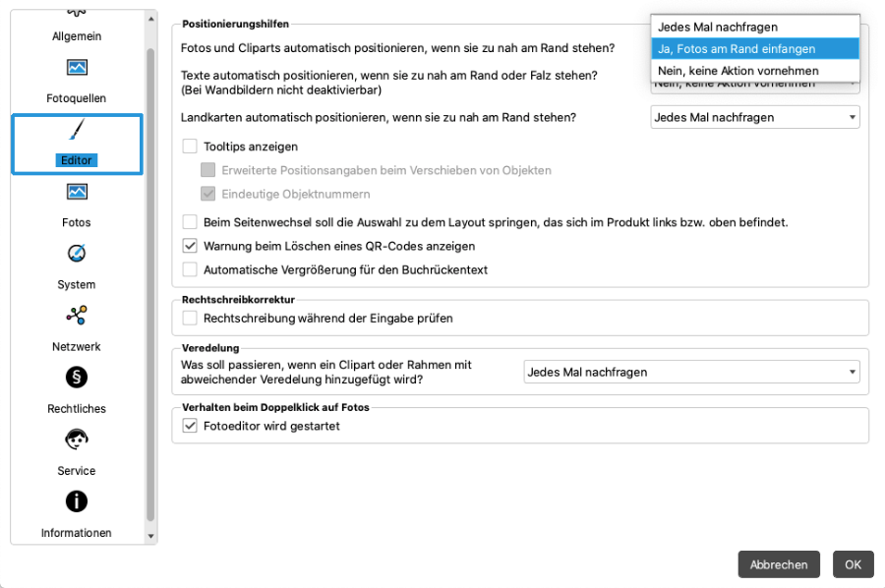Image resolution: width=885 pixels, height=588 pixels.
Task: Open the Landkarten positioning dropdown
Action: [755, 118]
